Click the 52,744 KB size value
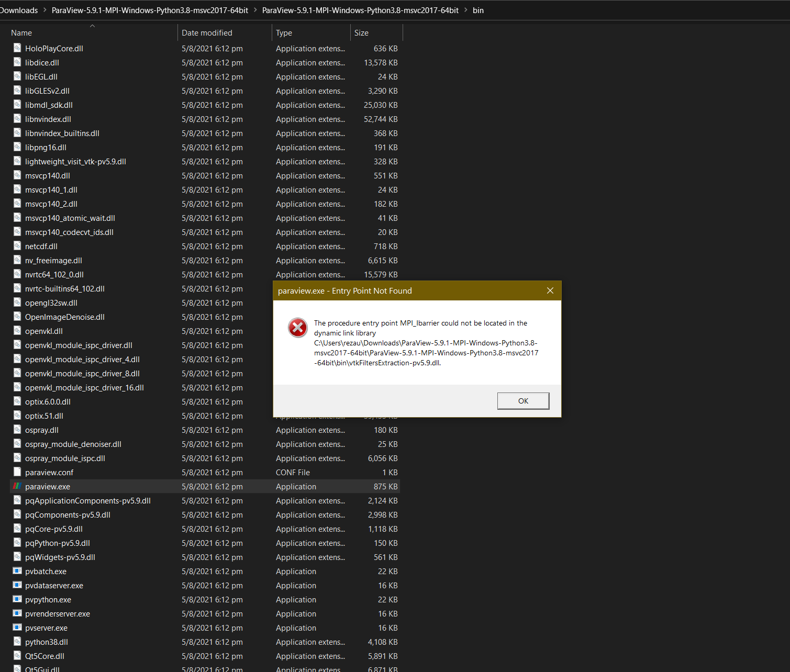 381,119
